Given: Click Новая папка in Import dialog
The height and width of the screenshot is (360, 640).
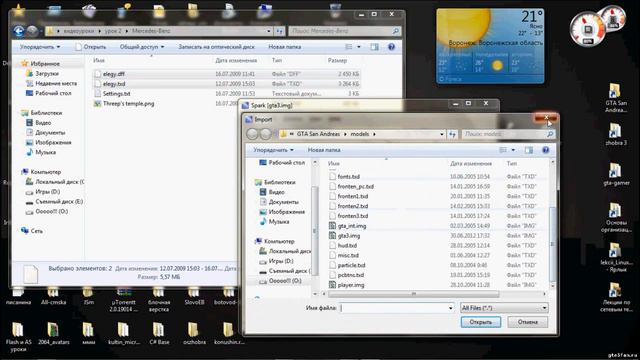Looking at the screenshot, I should tap(324, 150).
